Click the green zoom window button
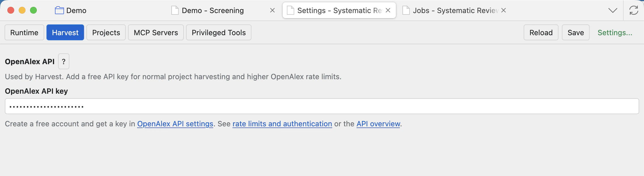The width and height of the screenshot is (644, 176). [33, 11]
